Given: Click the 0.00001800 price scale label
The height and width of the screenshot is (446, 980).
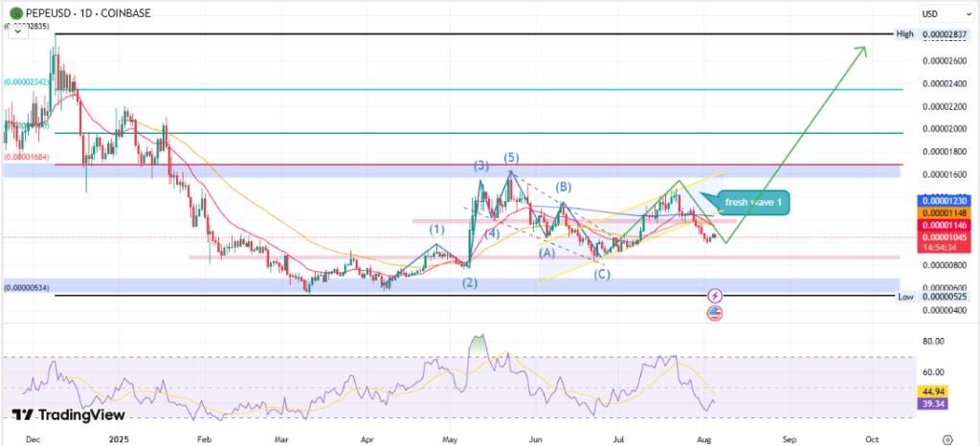Looking at the screenshot, I should (945, 151).
